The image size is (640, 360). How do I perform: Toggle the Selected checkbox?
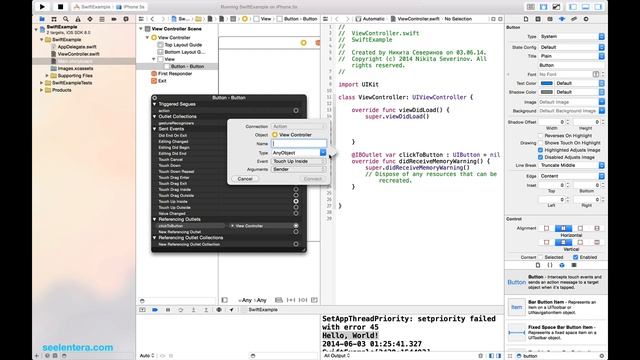coord(541,257)
